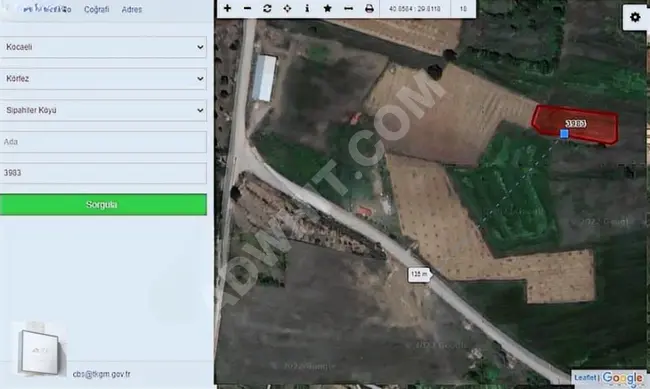
Task: Open the Kocaeli province dropdown
Action: (103, 47)
